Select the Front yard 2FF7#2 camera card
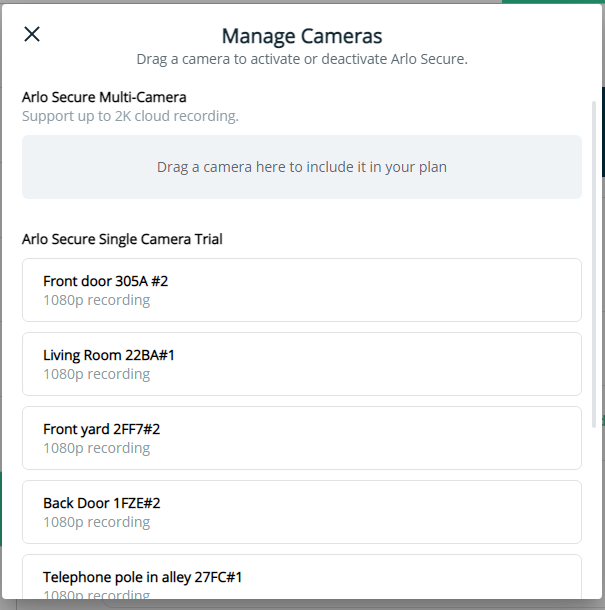The height and width of the screenshot is (610, 605). 302,438
